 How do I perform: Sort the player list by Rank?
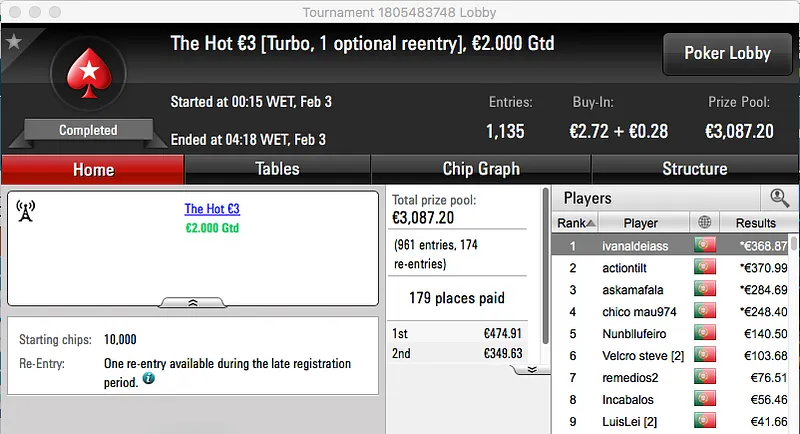(579, 223)
